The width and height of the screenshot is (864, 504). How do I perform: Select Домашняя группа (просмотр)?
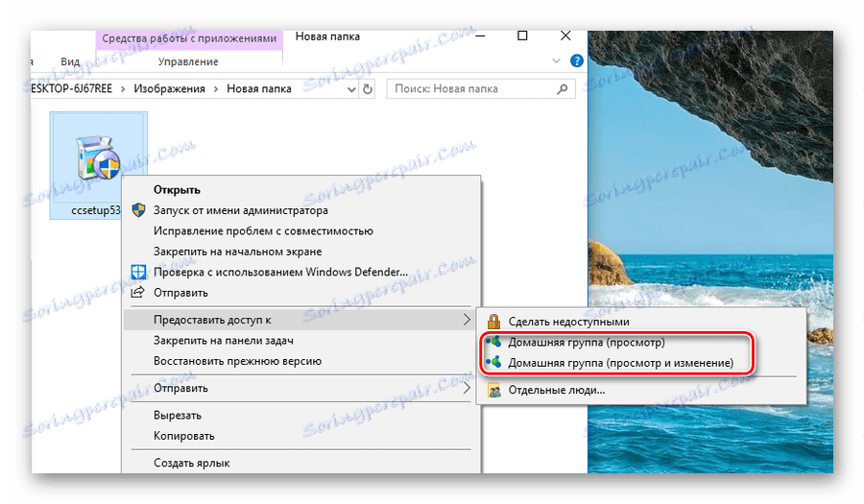pos(587,342)
